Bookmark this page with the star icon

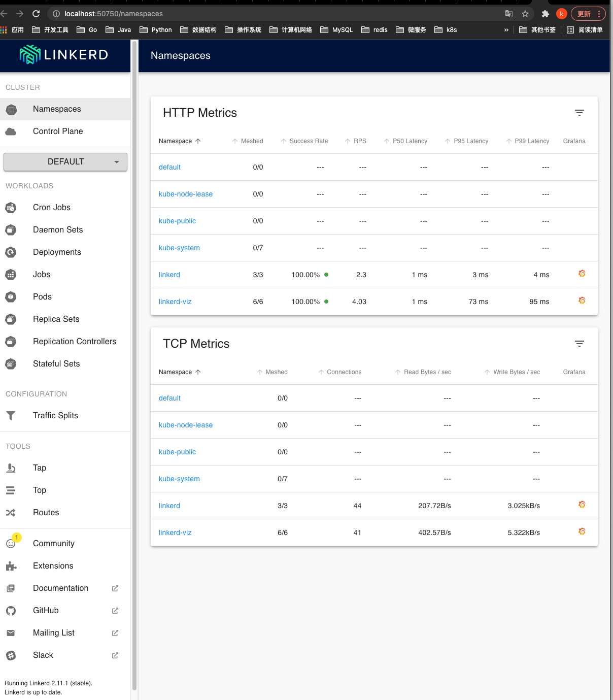[525, 14]
